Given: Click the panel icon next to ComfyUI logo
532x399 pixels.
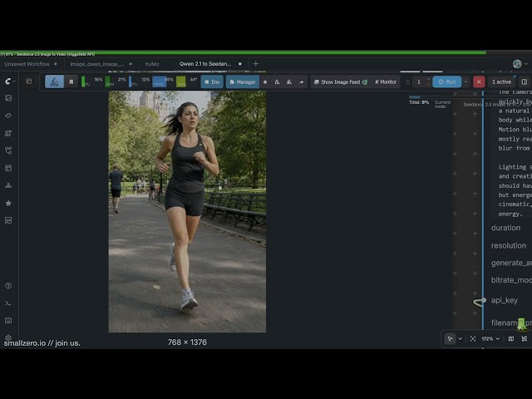Looking at the screenshot, I should click(x=29, y=81).
